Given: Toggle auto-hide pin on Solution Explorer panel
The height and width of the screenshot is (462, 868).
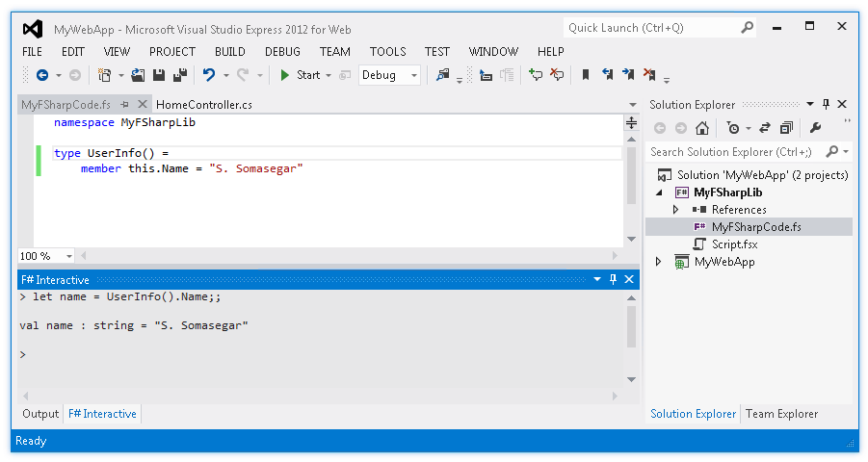Looking at the screenshot, I should (826, 104).
